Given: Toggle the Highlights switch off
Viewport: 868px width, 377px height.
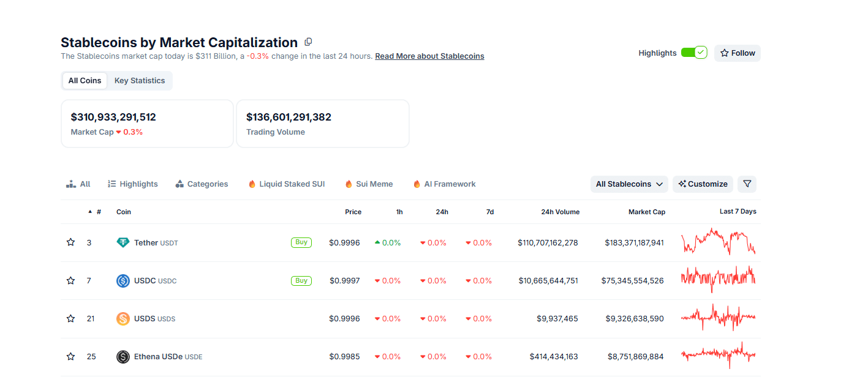Looking at the screenshot, I should 694,53.
